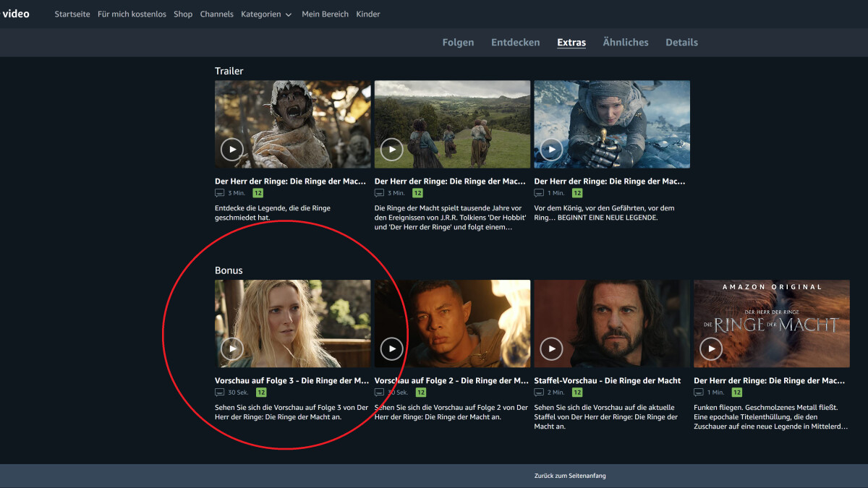Play the orc trailer in Trailer row
The image size is (868, 488).
coord(232,150)
